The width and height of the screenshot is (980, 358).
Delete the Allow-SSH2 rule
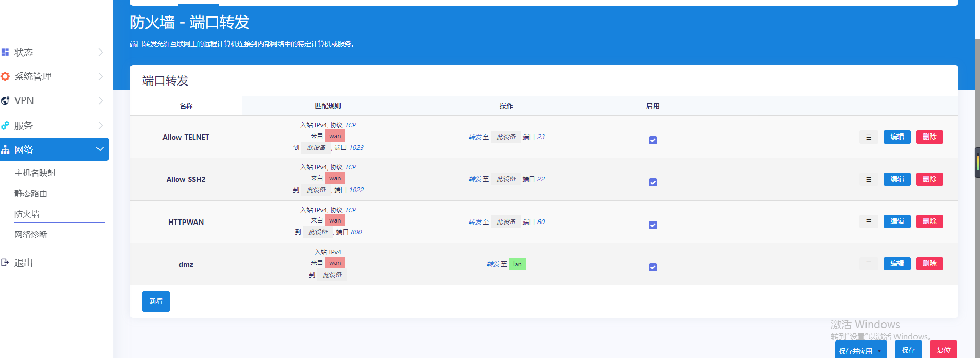click(929, 179)
